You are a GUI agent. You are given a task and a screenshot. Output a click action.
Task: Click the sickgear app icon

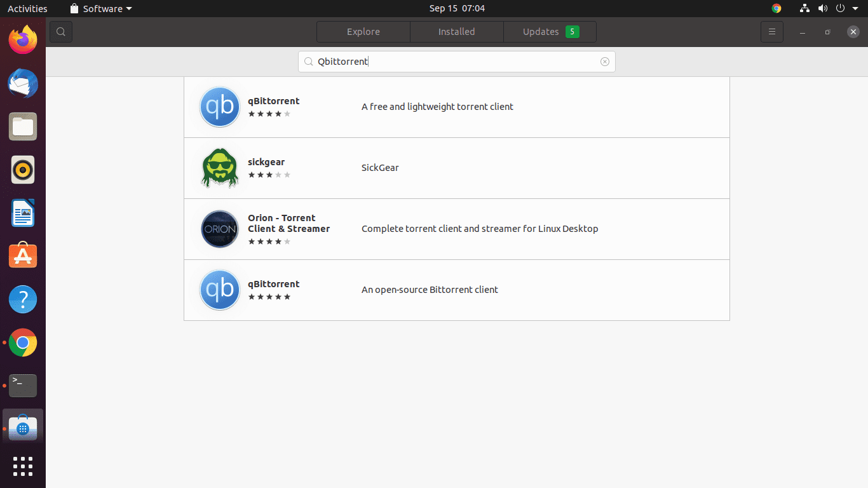coord(220,168)
